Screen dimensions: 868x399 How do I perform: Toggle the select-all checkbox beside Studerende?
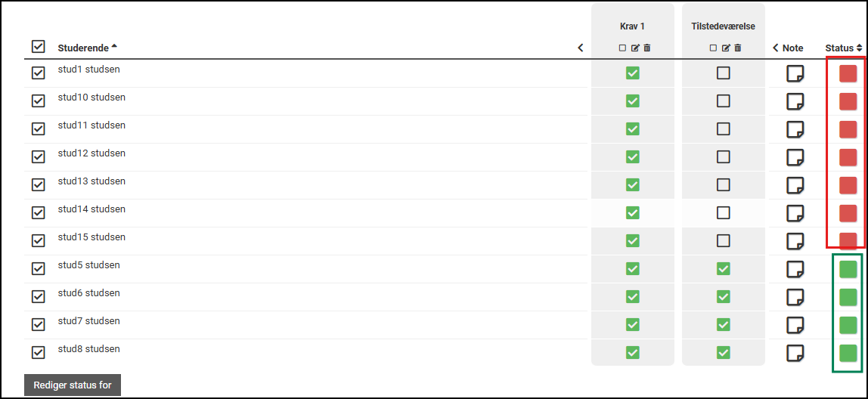click(39, 47)
